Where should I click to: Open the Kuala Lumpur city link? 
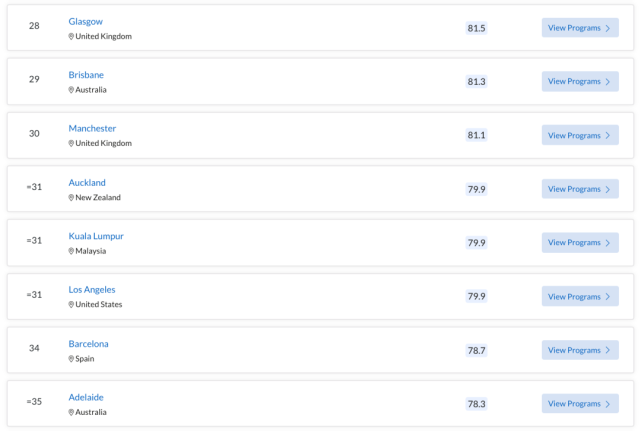click(96, 236)
